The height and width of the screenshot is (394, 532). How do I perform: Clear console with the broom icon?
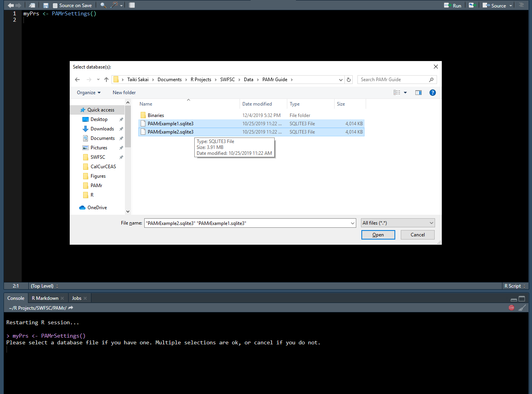tap(522, 308)
